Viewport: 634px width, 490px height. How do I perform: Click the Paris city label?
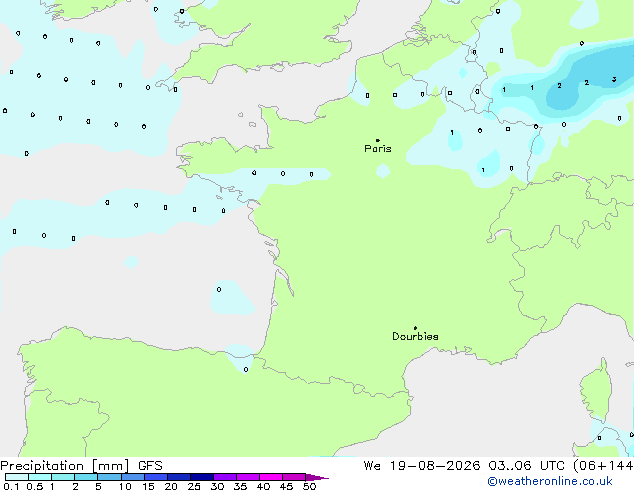378,149
